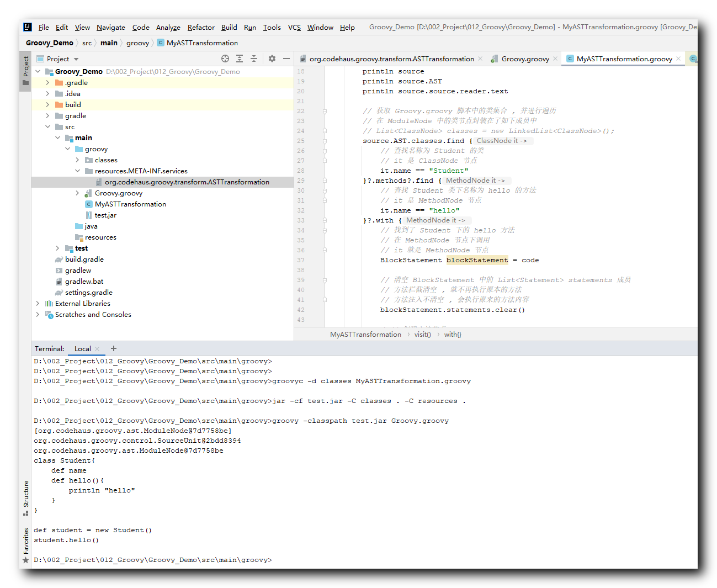This screenshot has width=717, height=588.
Task: Close the Local terminal tab
Action: (x=97, y=349)
